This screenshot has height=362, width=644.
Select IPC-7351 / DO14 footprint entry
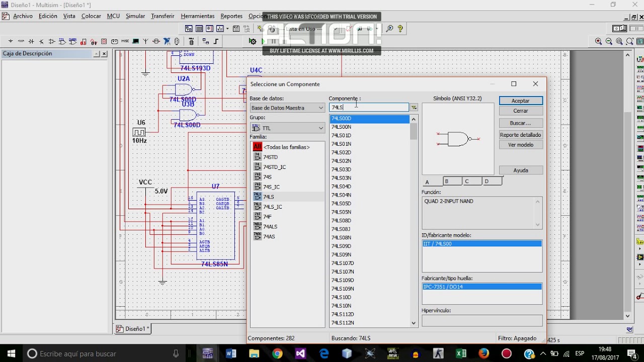(x=482, y=287)
